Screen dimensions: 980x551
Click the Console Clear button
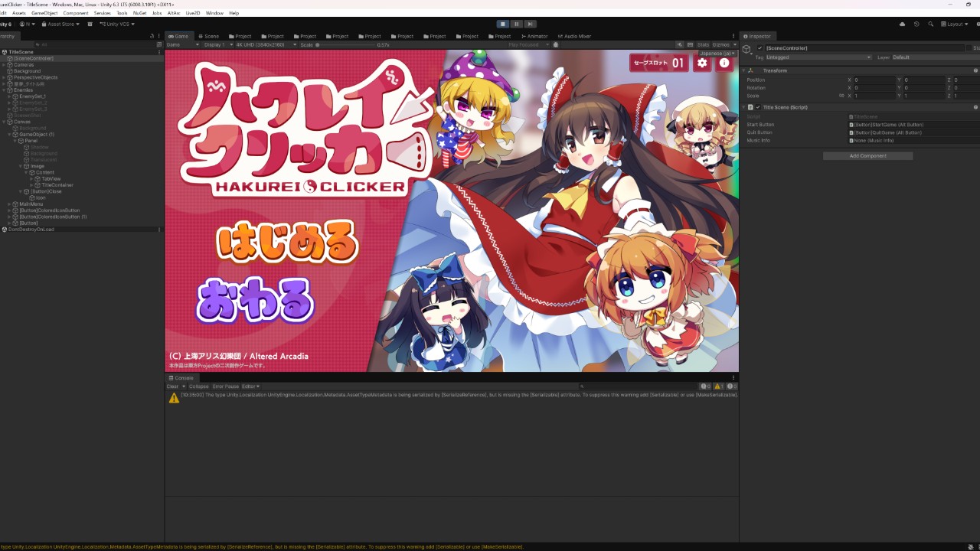click(x=172, y=386)
